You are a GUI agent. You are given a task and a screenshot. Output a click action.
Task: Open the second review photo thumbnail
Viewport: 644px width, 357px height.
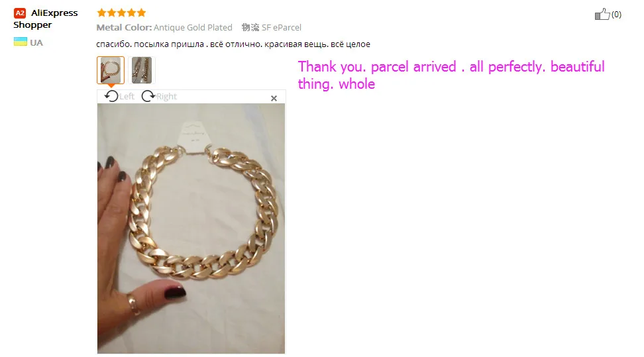(x=142, y=70)
